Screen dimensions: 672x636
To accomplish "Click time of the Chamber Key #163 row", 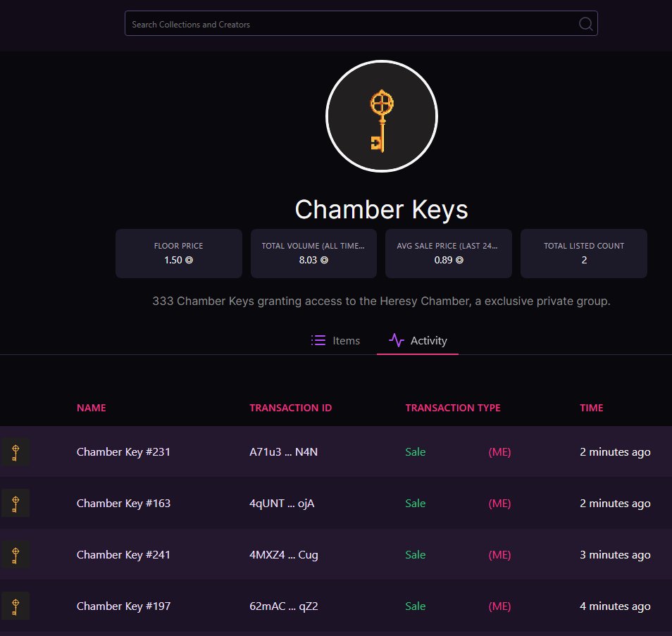I will [615, 504].
